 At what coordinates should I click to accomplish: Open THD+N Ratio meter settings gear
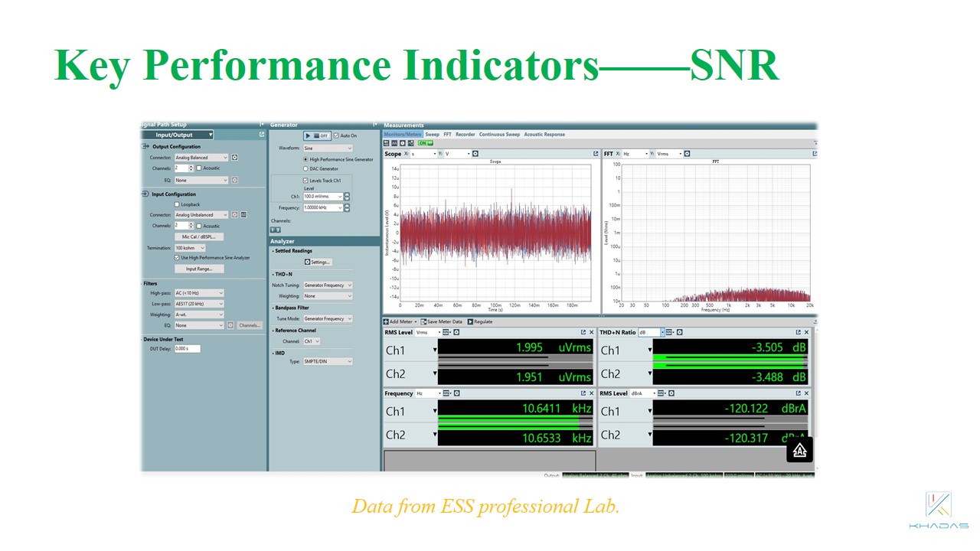679,332
